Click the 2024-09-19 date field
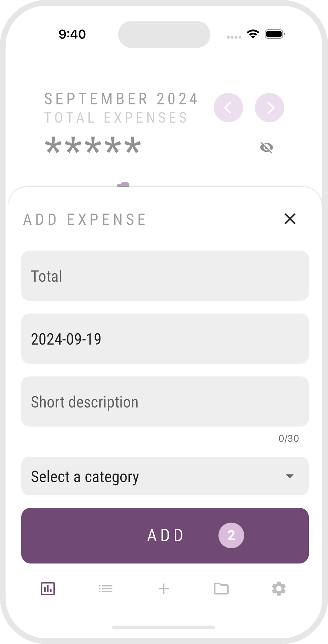Viewport: 328px width, 644px height. [x=165, y=339]
